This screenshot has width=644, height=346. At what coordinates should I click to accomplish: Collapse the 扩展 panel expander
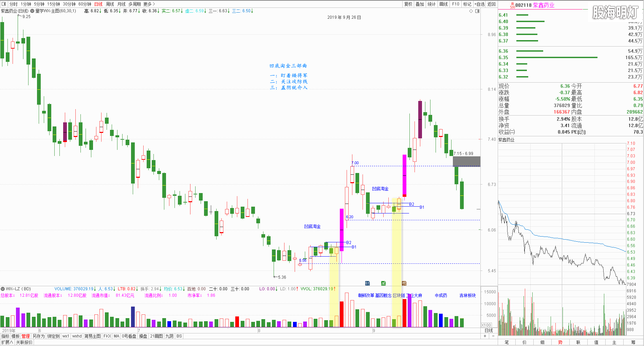pos(7,342)
